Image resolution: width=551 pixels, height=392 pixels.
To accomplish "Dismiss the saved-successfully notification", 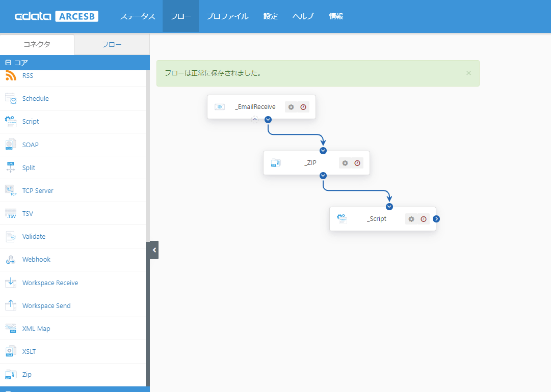I will 468,73.
